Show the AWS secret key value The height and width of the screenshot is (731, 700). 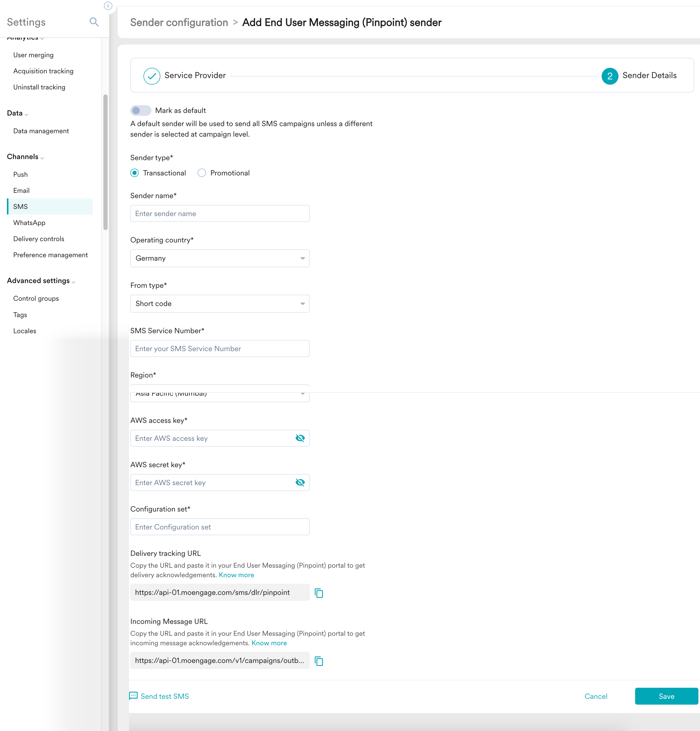[x=300, y=482]
